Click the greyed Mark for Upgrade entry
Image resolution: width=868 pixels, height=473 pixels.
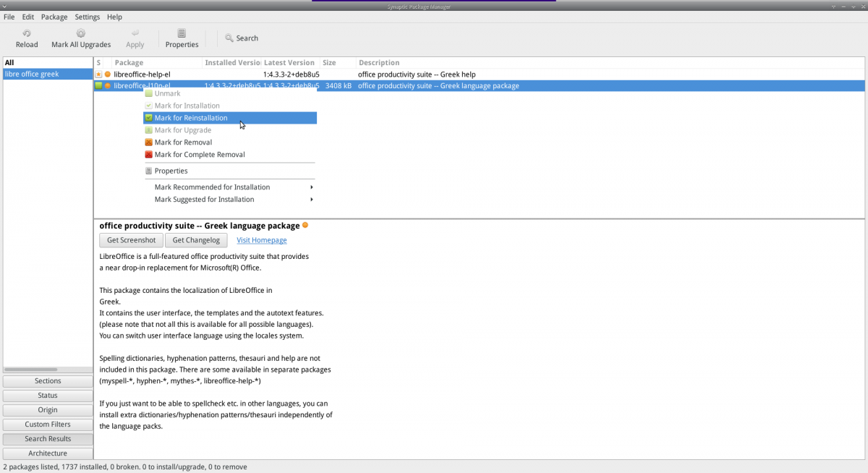point(230,130)
